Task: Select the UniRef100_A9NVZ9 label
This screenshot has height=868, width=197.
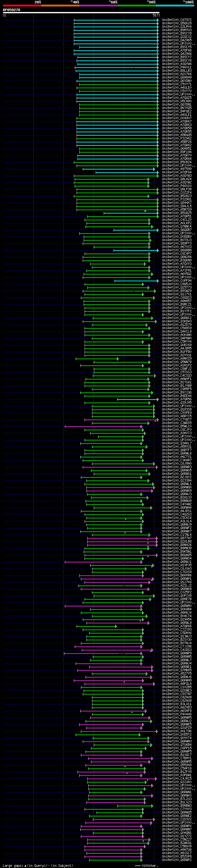Action: pyautogui.click(x=177, y=359)
